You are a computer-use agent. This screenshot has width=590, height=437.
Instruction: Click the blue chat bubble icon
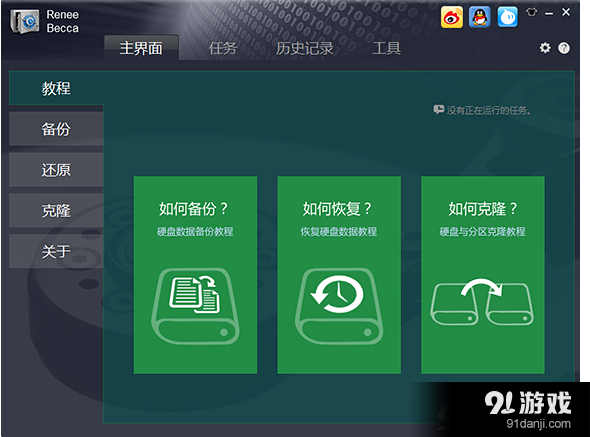pyautogui.click(x=507, y=17)
